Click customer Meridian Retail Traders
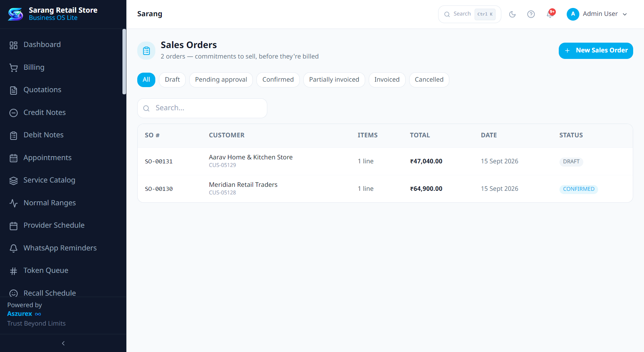The height and width of the screenshot is (352, 644). point(243,185)
